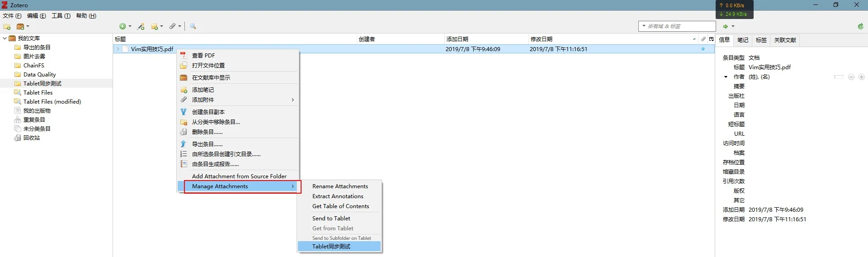Image resolution: width=868 pixels, height=257 pixels.
Task: Click the Add Attachment paperclip toolbar icon
Action: click(173, 27)
